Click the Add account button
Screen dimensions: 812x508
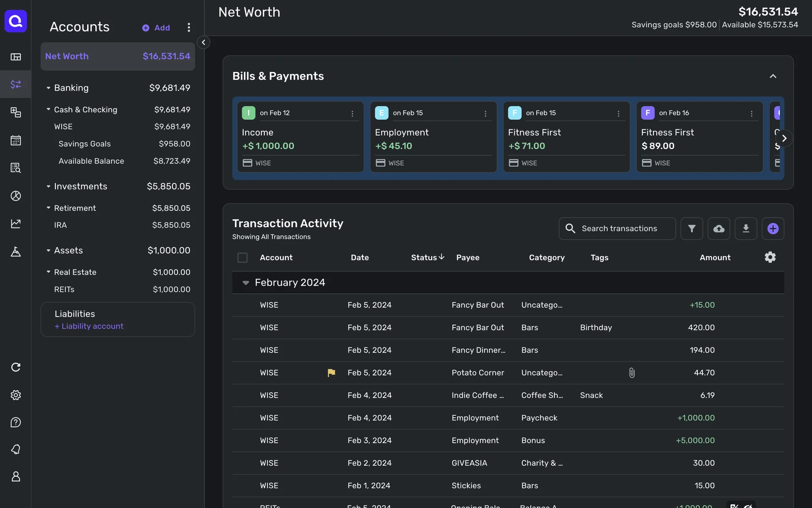click(156, 28)
